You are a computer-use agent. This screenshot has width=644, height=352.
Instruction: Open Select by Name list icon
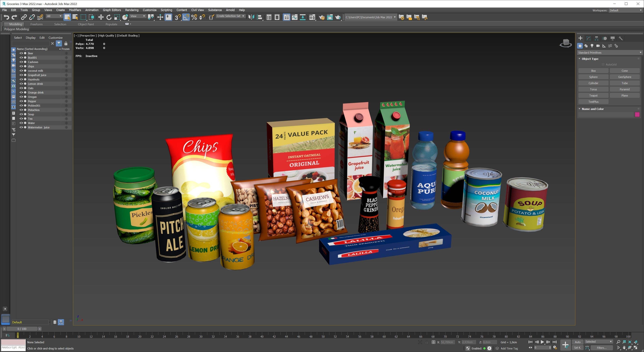click(75, 17)
